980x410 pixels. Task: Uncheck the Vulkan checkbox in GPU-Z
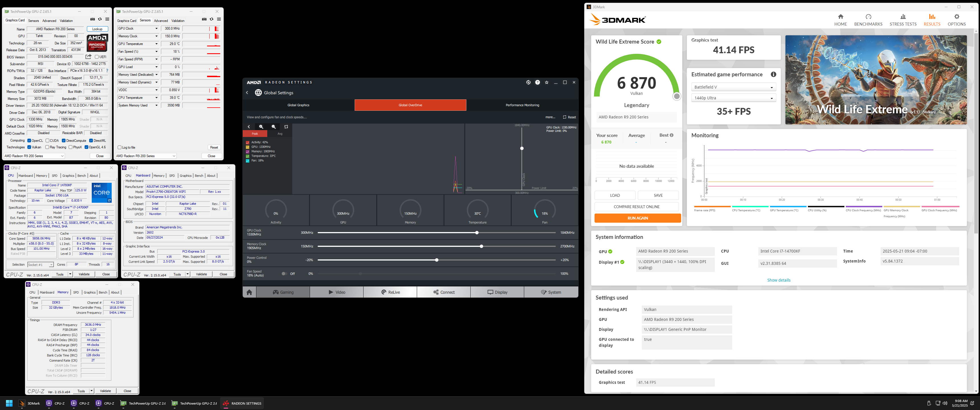click(29, 147)
